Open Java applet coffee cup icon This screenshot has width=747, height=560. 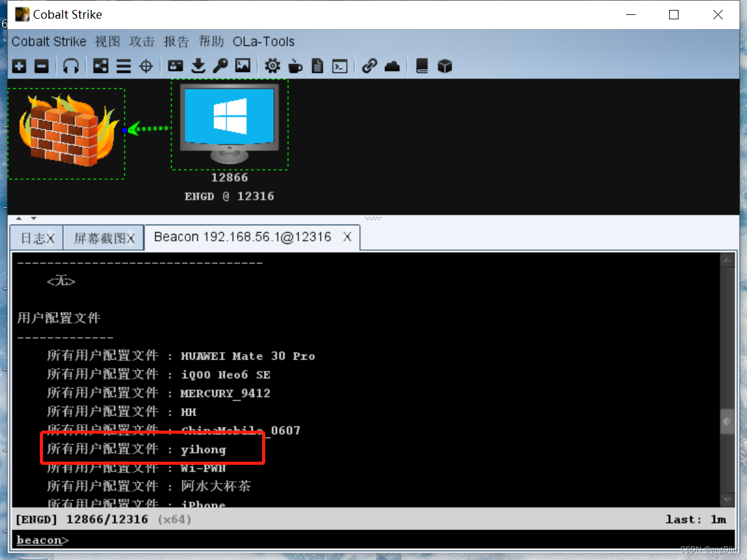click(x=295, y=66)
